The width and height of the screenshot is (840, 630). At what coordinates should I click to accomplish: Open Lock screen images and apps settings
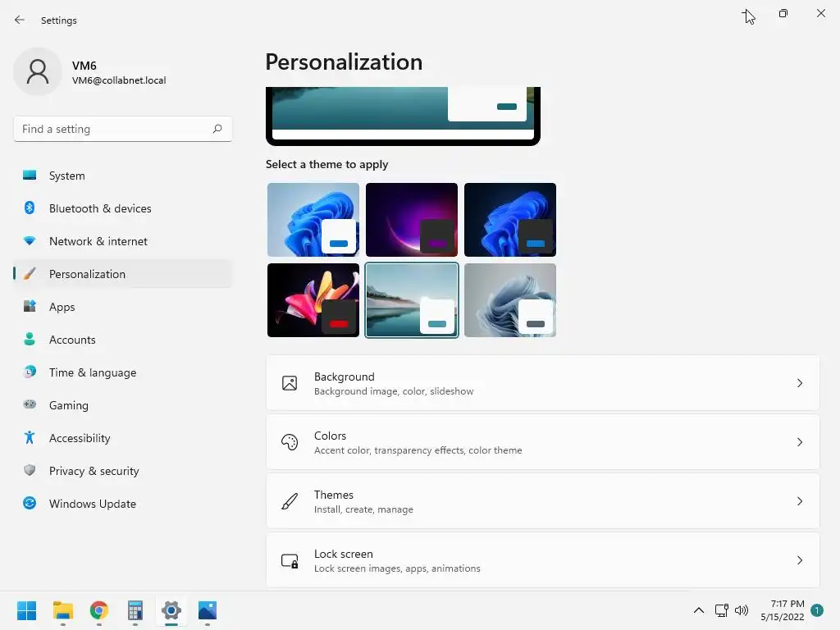coord(543,559)
